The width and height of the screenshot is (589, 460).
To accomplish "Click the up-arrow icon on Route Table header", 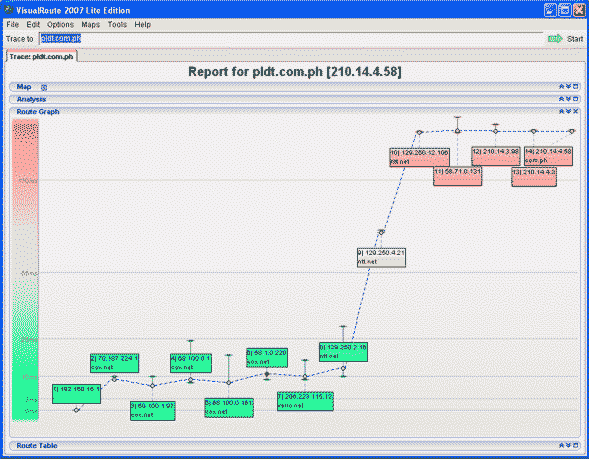I will tap(562, 445).
